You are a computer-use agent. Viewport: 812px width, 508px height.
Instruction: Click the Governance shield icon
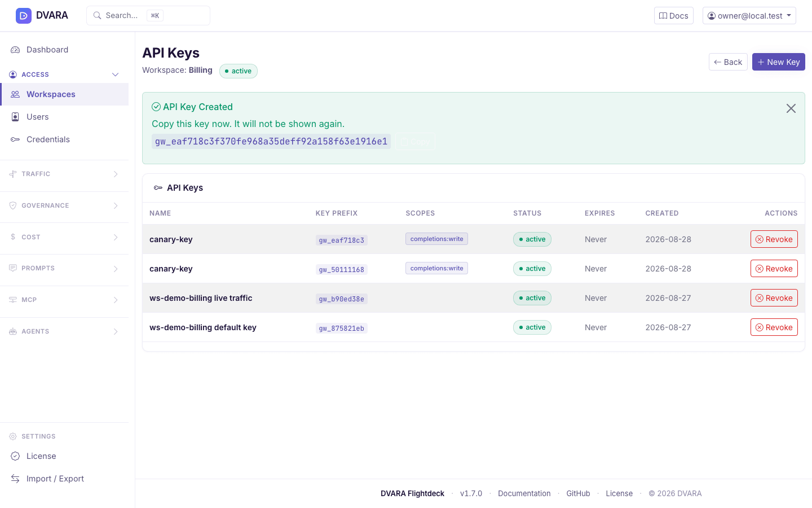(13, 205)
